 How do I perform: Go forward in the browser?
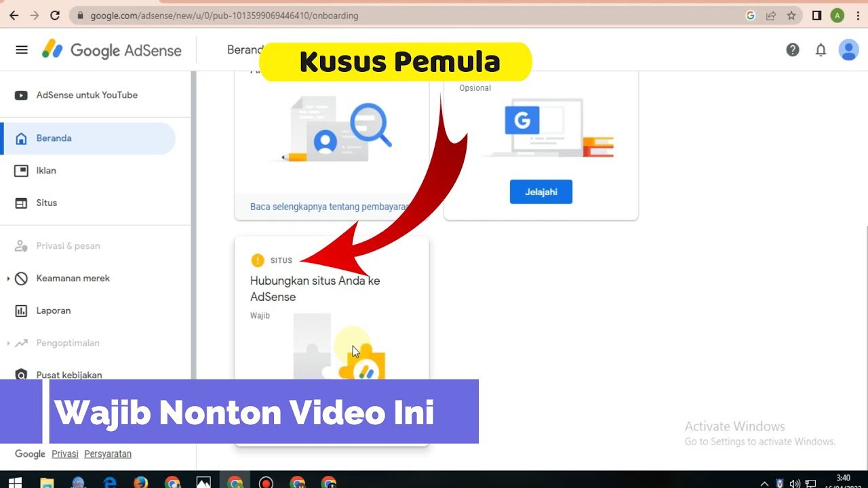tap(35, 15)
